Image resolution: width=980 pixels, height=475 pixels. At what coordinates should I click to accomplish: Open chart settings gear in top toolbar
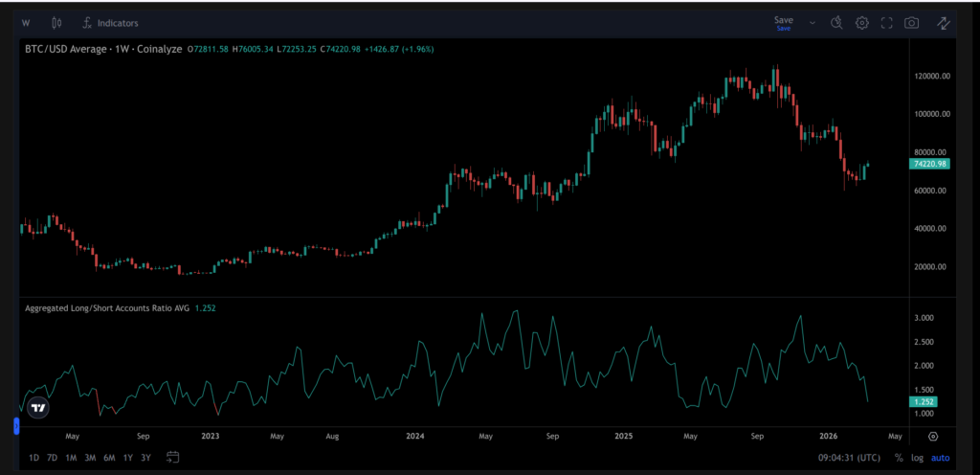pos(861,22)
